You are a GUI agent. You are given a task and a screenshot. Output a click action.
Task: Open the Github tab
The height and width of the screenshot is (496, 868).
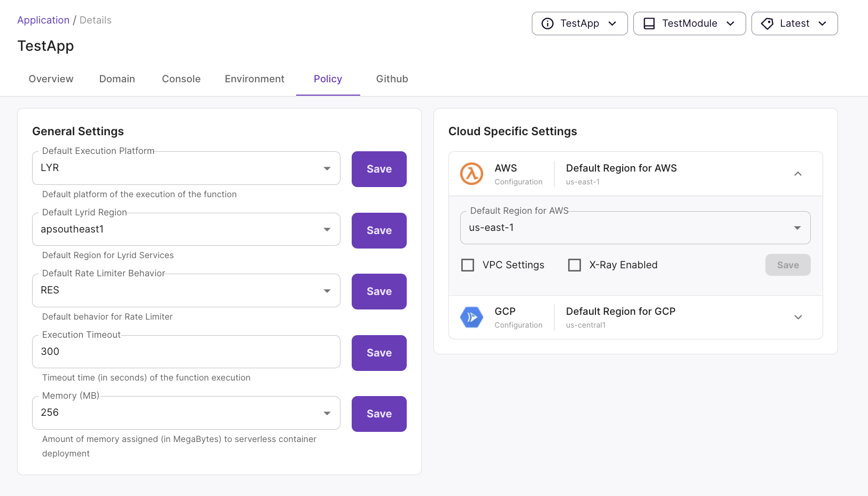[392, 79]
